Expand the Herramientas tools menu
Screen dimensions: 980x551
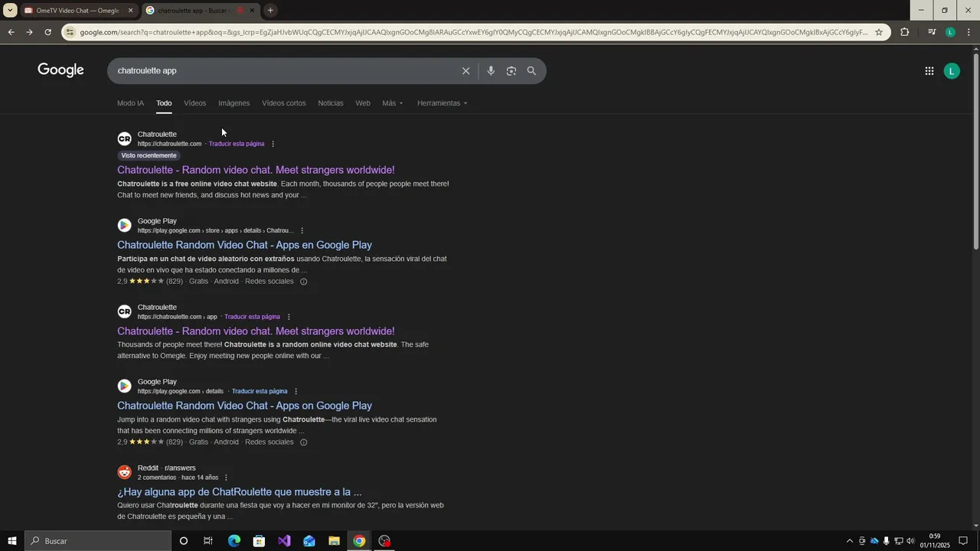tap(442, 103)
